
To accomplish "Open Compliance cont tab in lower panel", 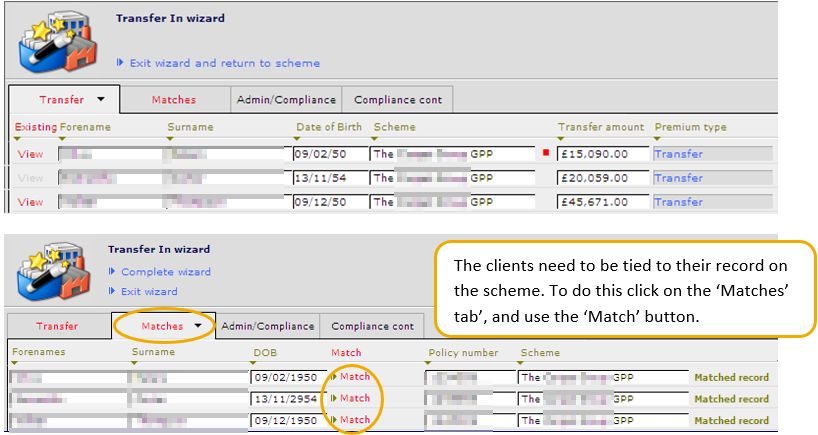I will pyautogui.click(x=372, y=326).
